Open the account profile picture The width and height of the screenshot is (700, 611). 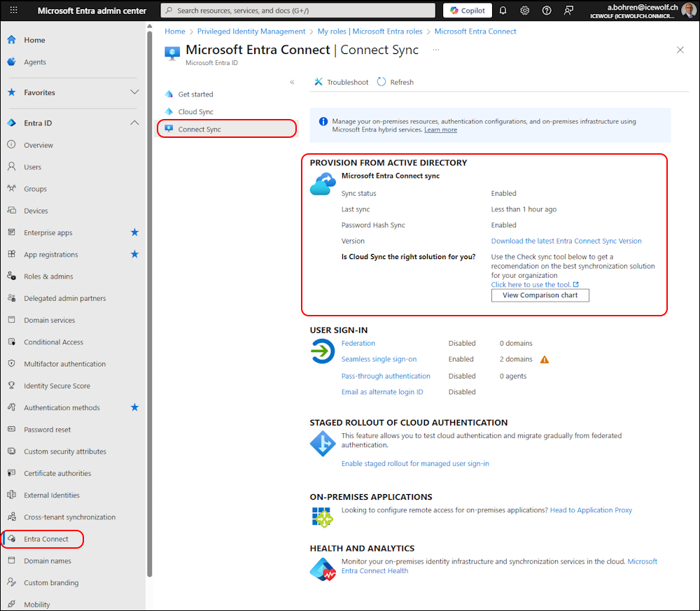click(689, 10)
